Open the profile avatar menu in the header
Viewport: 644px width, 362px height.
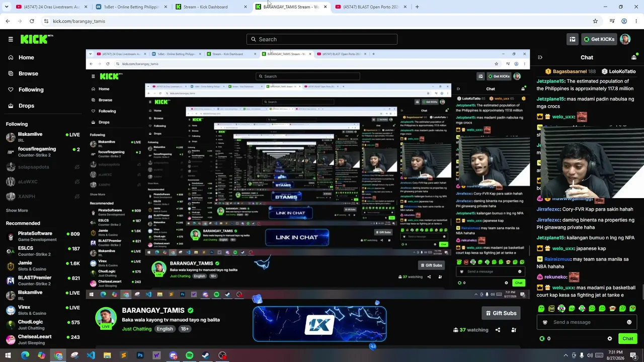point(625,39)
